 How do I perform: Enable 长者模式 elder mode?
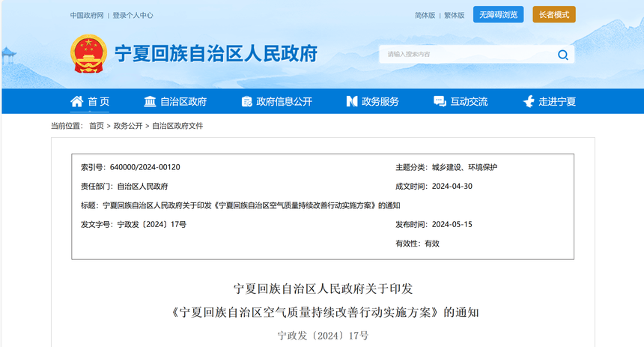(554, 14)
